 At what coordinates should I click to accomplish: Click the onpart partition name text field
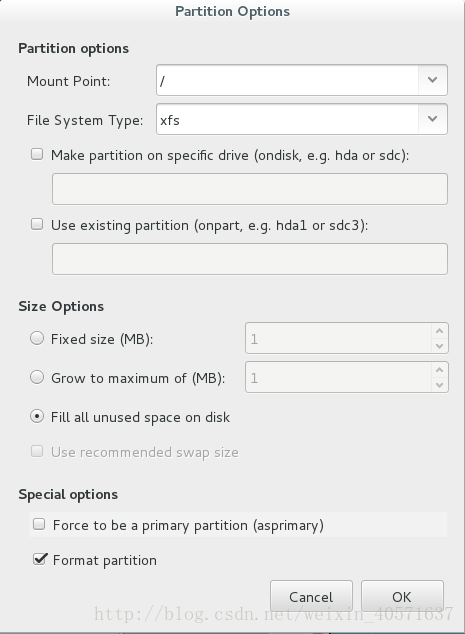pos(250,259)
